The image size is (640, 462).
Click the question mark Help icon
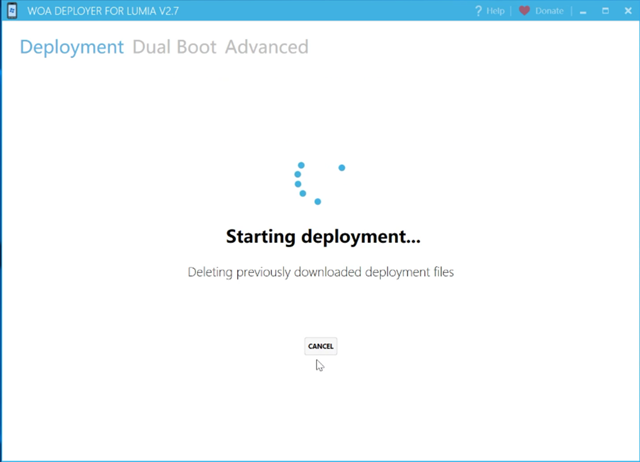[478, 11]
